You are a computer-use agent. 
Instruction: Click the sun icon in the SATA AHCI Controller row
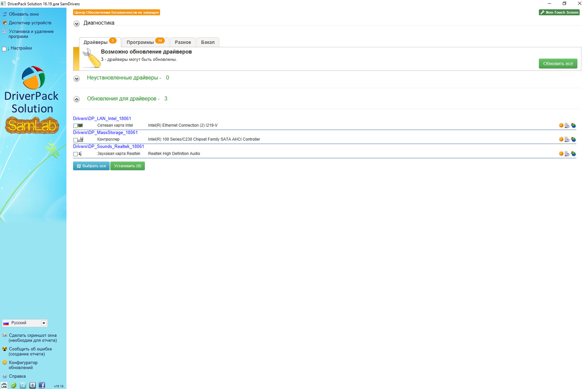tap(561, 139)
